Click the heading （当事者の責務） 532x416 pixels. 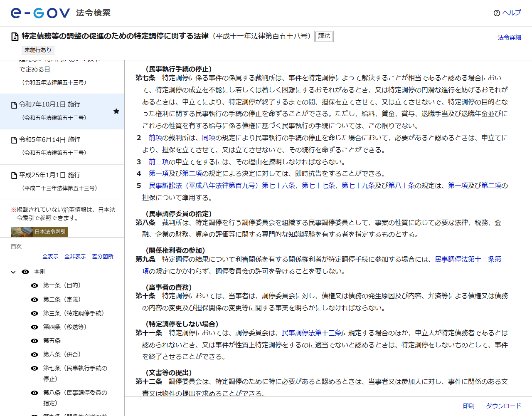pos(169,287)
